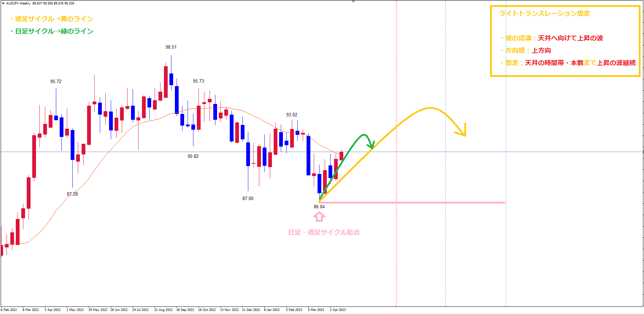Click the AUDJPY,Weekly chart title text
This screenshot has width=644, height=314.
(x=19, y=3)
